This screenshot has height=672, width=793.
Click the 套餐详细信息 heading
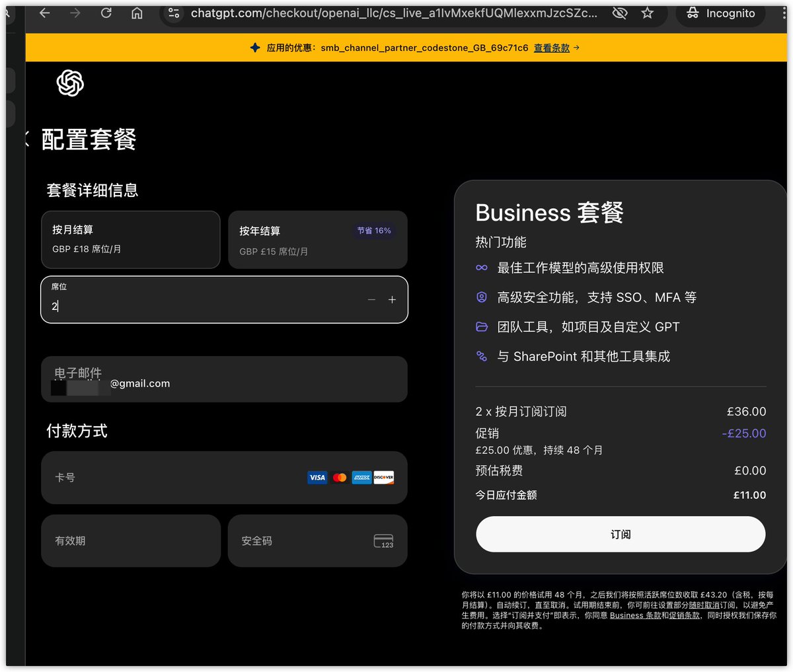coord(93,190)
